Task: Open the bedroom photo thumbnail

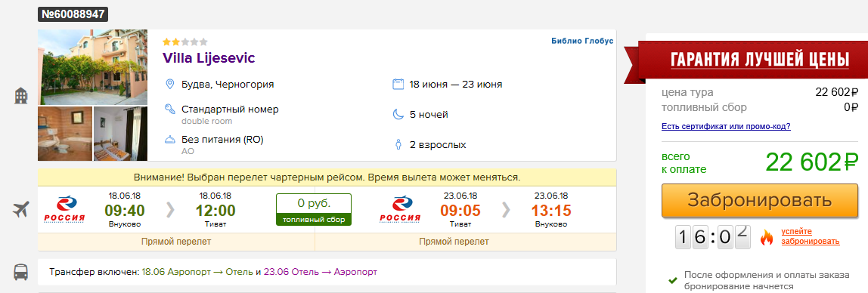Action: click(121, 134)
